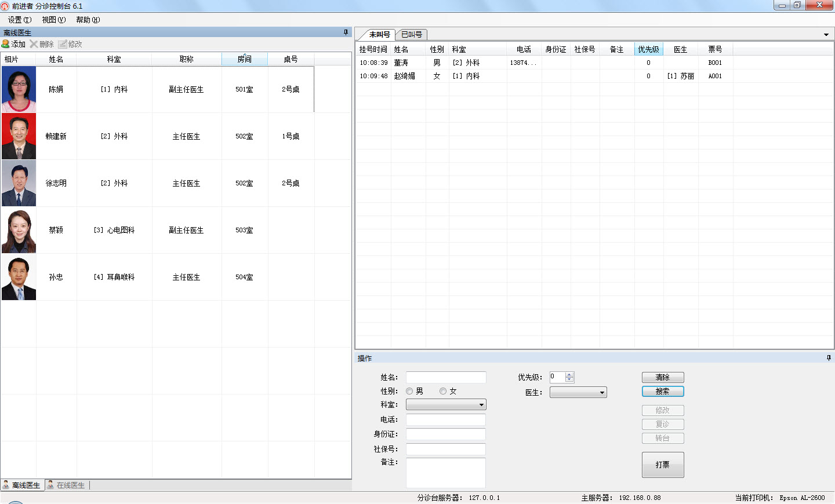Click the 添加 add doctor icon
Viewport: 835px width, 504px height.
(x=6, y=43)
